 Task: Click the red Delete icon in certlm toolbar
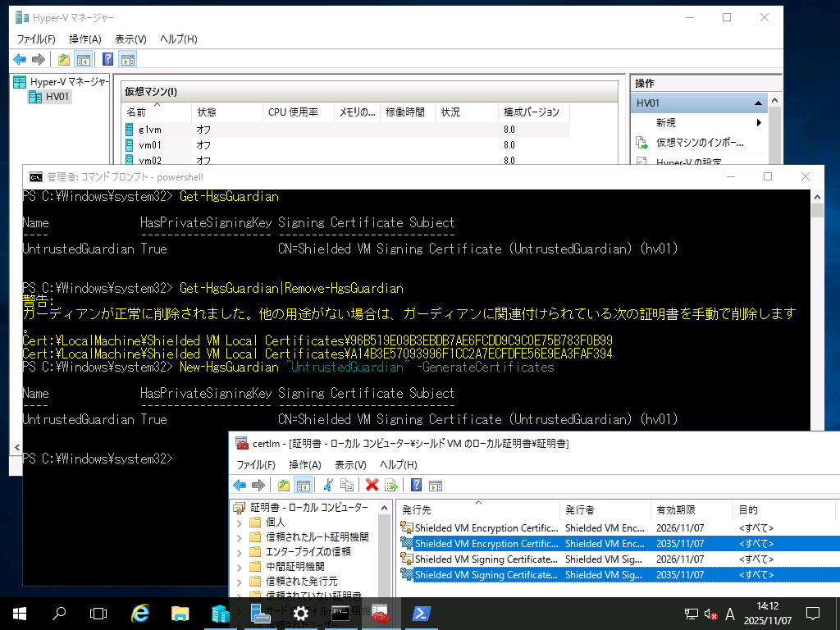(x=371, y=484)
